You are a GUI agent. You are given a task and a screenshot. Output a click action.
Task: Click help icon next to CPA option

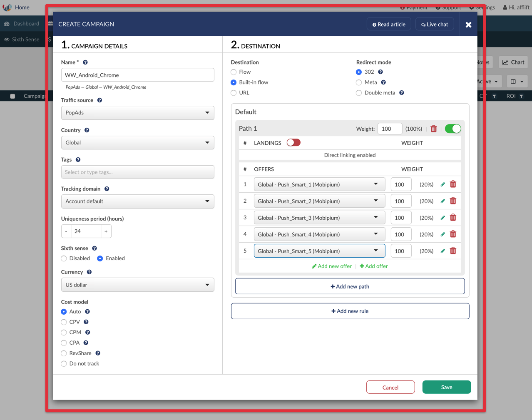[86, 343]
